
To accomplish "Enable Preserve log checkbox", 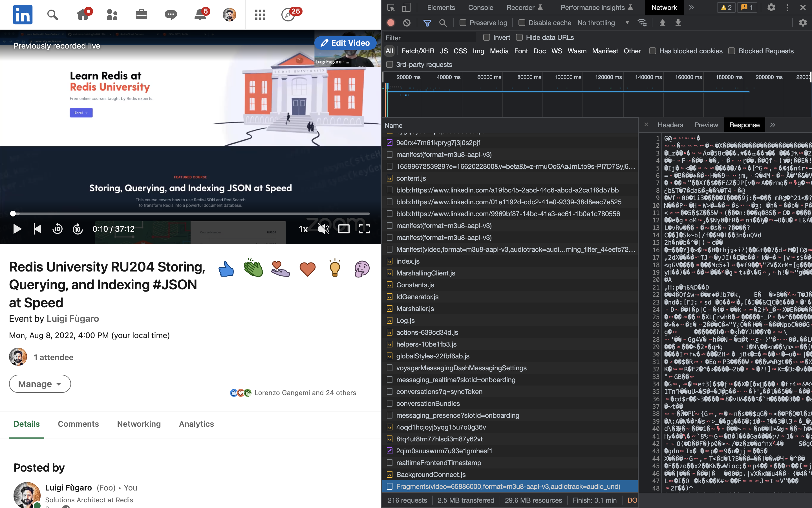I will [x=463, y=23].
